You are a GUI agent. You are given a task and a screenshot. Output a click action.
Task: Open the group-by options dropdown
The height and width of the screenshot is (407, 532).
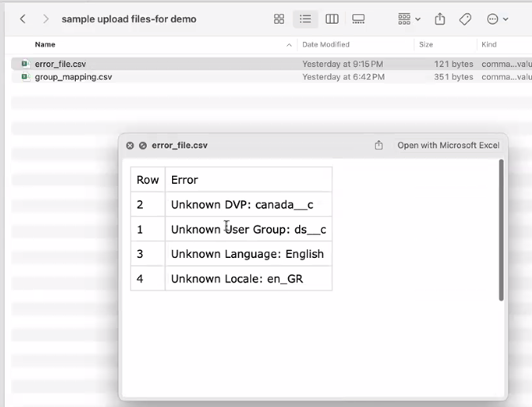409,19
